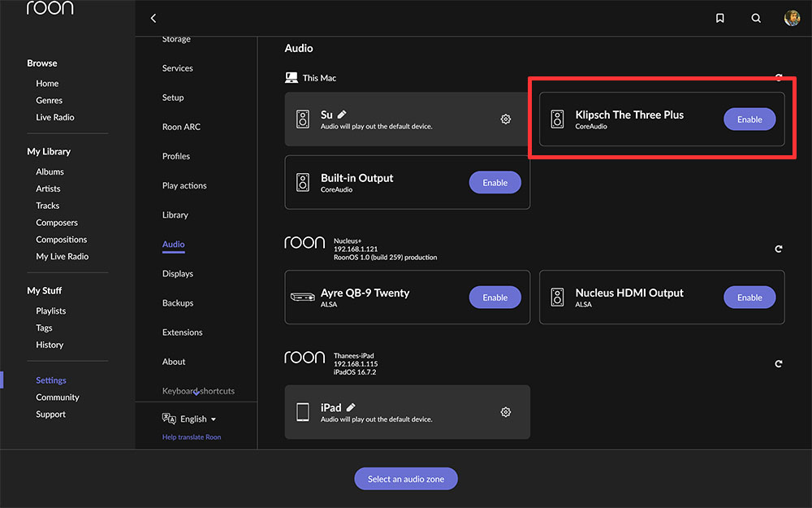
Task: Open the bookmarks icon in top bar
Action: point(720,18)
